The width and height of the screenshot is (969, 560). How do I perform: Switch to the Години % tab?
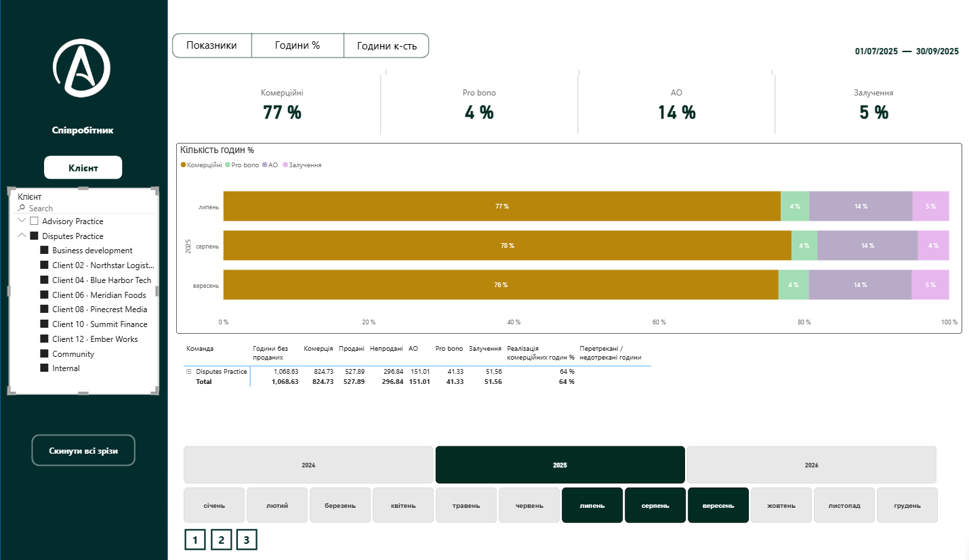pos(297,45)
